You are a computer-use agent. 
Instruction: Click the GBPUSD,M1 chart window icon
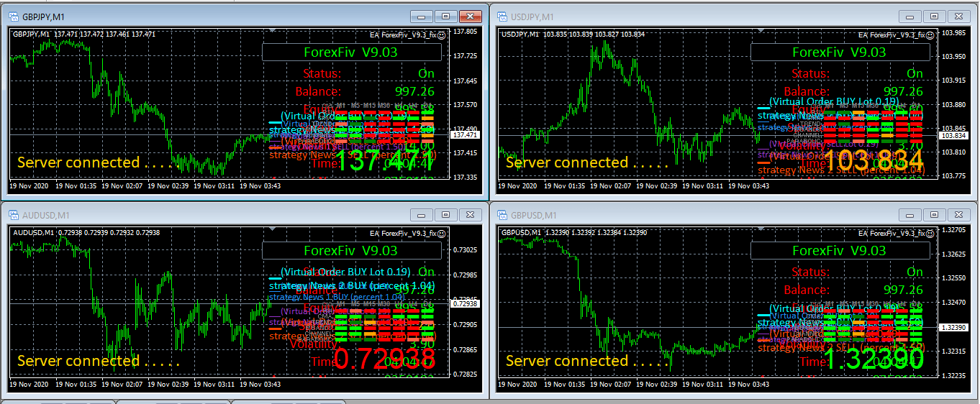(x=503, y=215)
